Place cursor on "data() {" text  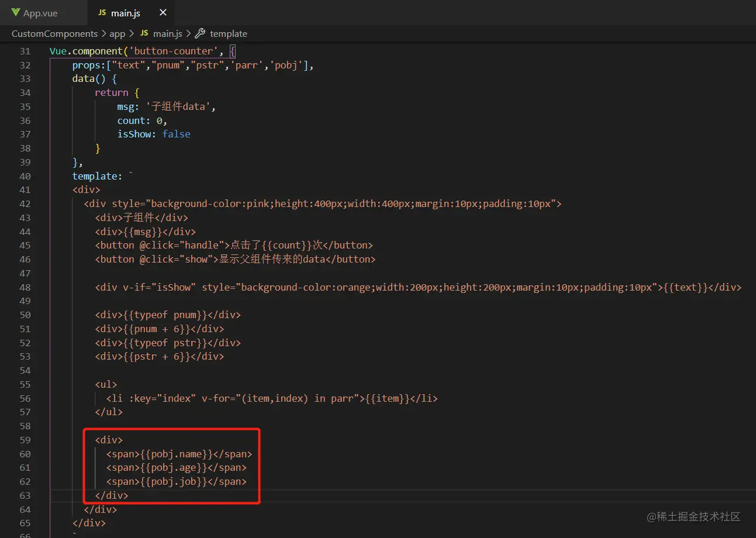(95, 79)
